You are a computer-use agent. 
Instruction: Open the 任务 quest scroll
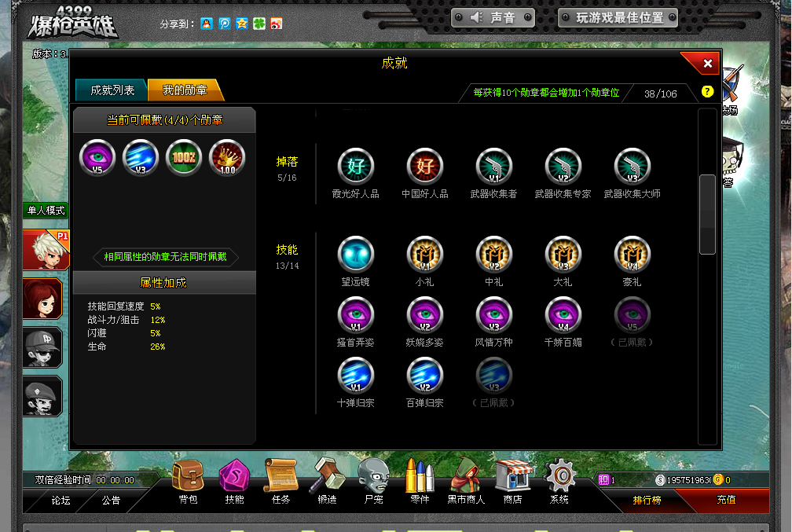(x=280, y=481)
